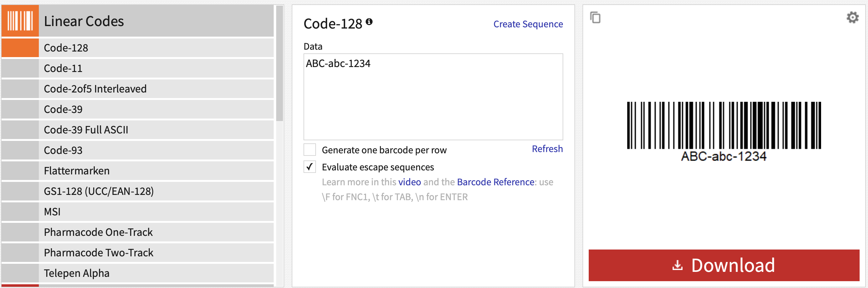Choose Code-2of5 Interleaved
Screen dimensions: 868x288
click(x=138, y=89)
